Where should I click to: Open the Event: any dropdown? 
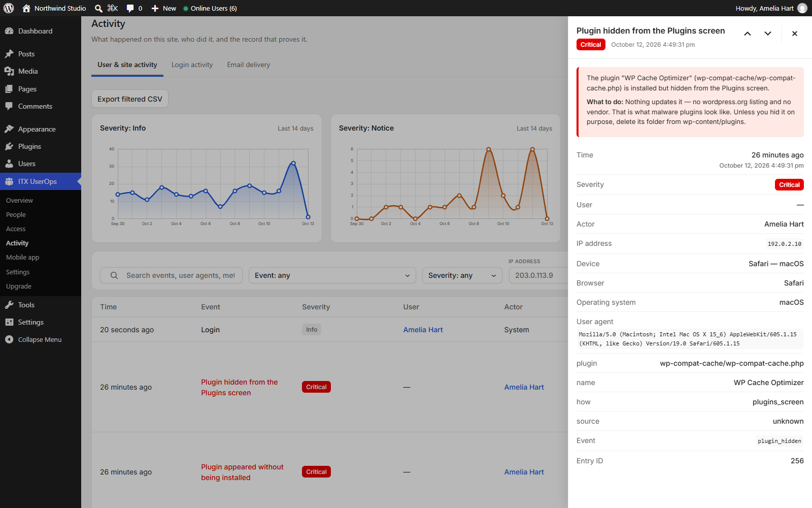click(332, 275)
